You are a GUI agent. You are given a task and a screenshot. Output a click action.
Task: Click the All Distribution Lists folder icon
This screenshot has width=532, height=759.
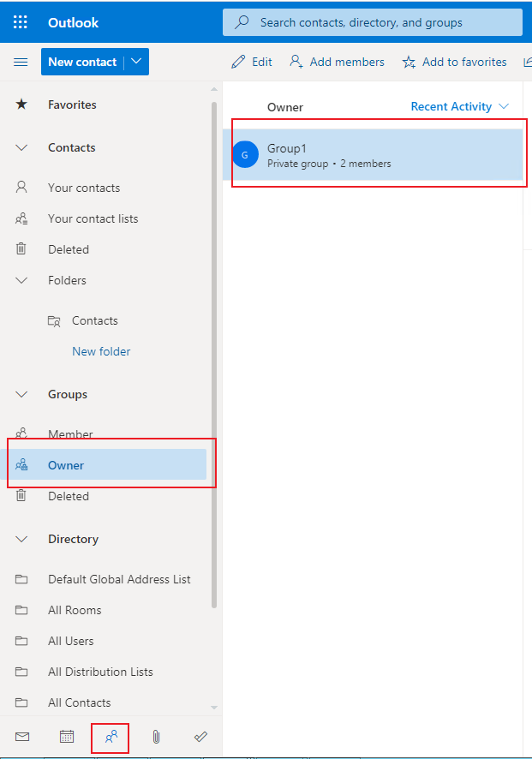point(21,672)
